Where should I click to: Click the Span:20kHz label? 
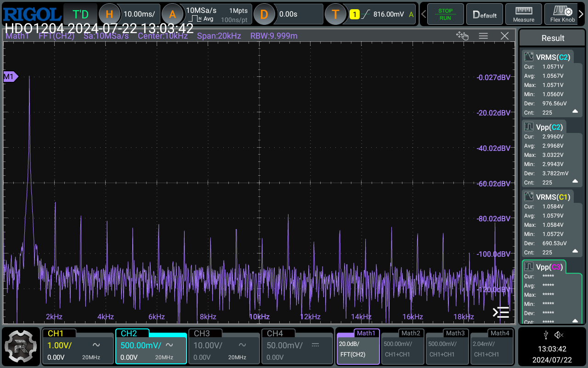[x=219, y=36]
